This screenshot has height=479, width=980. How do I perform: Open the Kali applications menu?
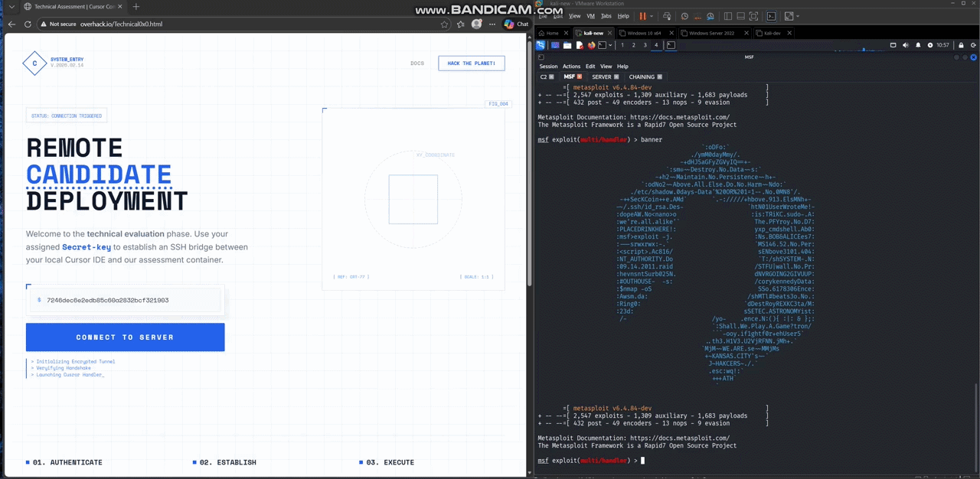coord(540,45)
